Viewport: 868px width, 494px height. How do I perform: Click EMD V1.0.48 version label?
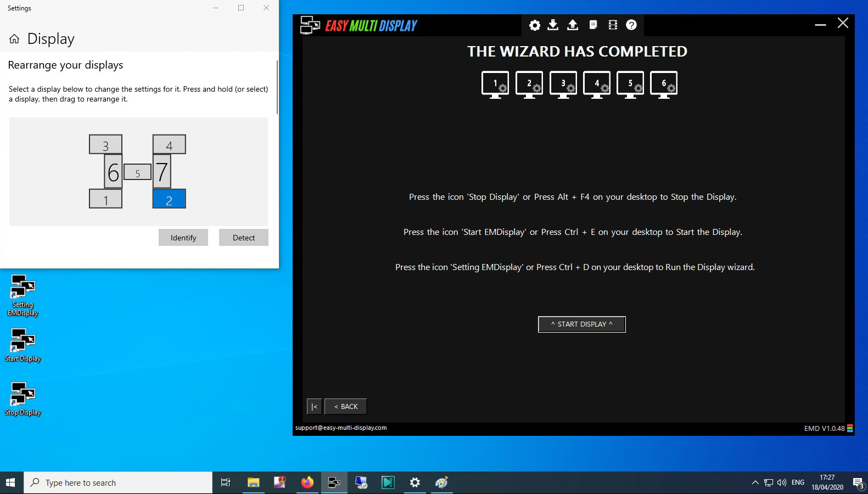click(x=824, y=429)
